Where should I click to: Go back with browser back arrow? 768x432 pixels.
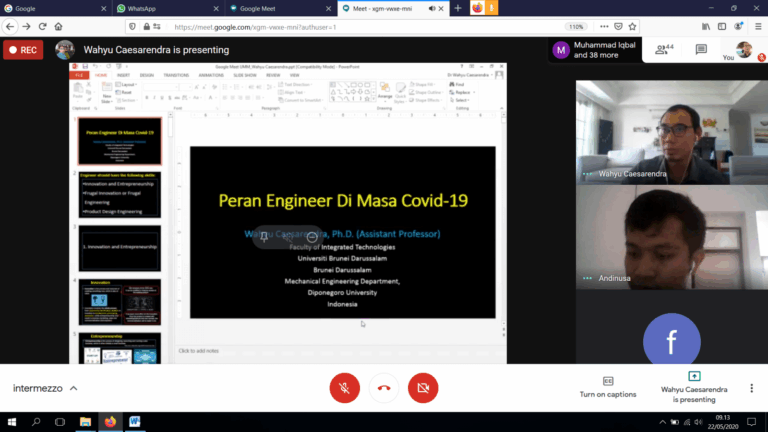coord(10,27)
